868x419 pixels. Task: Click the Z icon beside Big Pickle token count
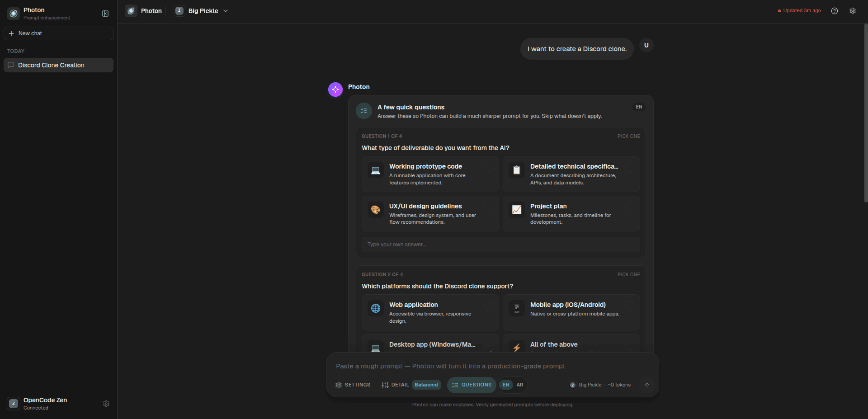[573, 385]
